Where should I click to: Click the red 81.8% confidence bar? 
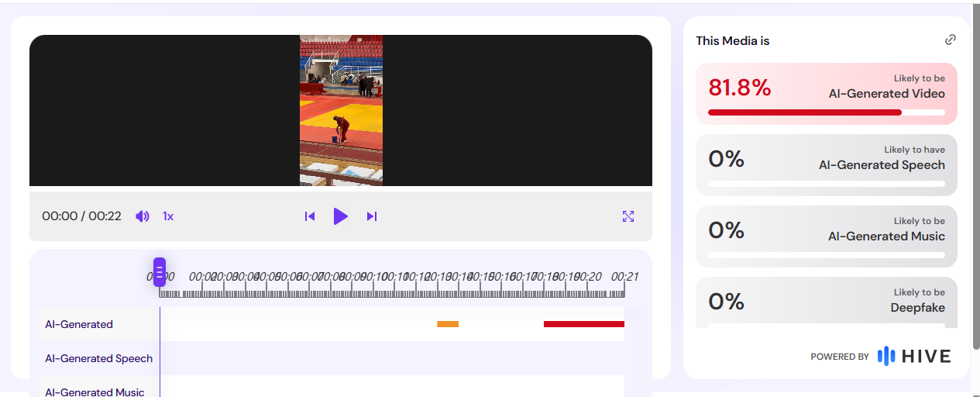805,112
